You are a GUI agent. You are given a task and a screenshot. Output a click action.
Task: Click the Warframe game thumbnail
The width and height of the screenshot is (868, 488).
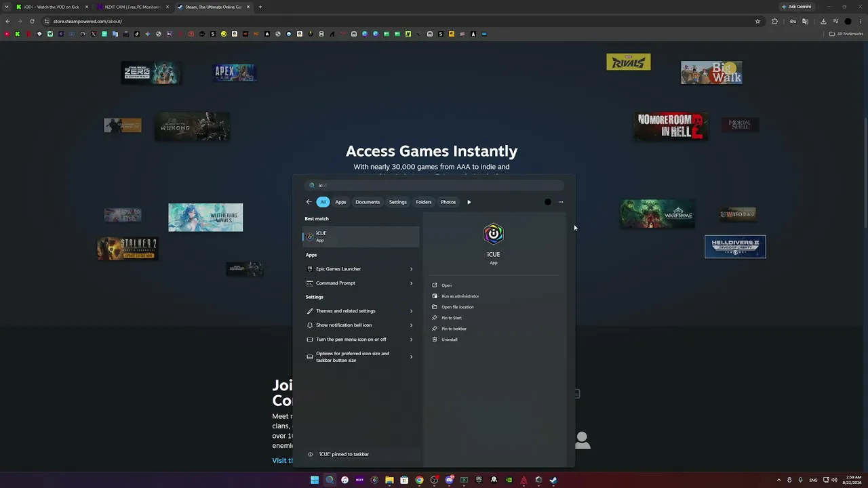[x=657, y=213]
